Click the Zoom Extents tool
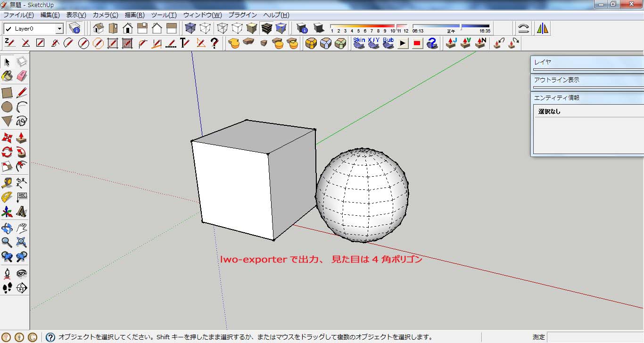The width and height of the screenshot is (644, 343). pos(22,243)
